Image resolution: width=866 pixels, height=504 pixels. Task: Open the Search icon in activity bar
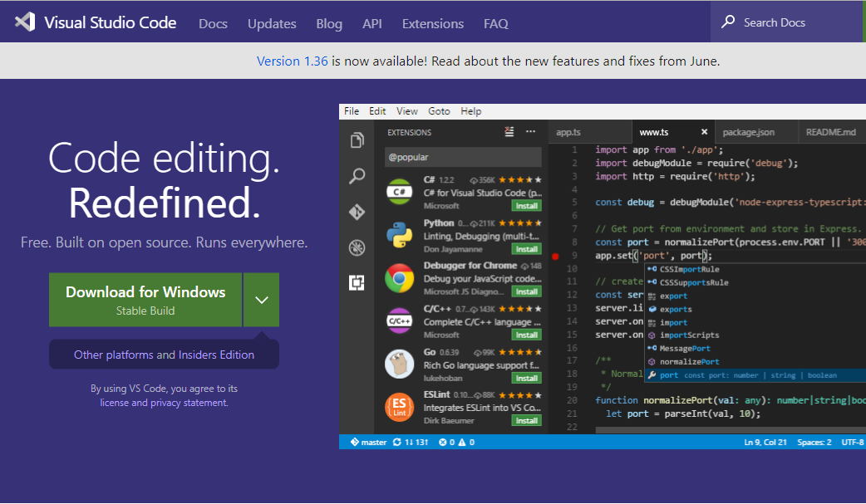tap(357, 176)
